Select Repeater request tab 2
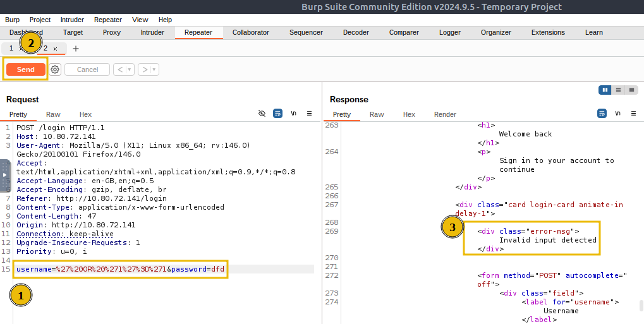This screenshot has height=324, width=644. [46, 49]
